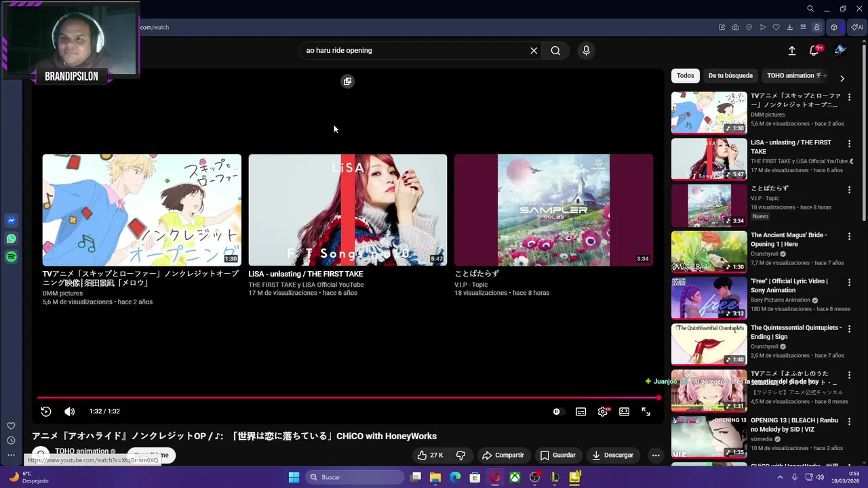Open endscreen title 'LiSA - unlasting / THE FIRST TAKE'

coord(306,274)
